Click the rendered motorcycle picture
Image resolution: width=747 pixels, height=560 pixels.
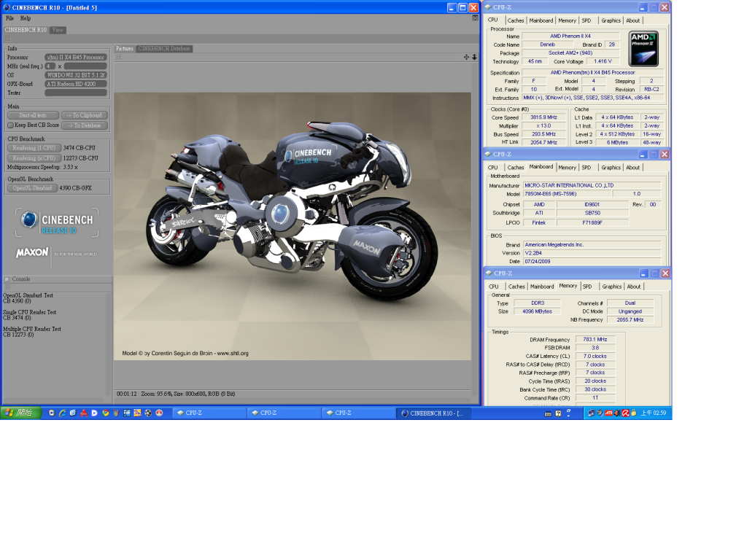pos(293,226)
